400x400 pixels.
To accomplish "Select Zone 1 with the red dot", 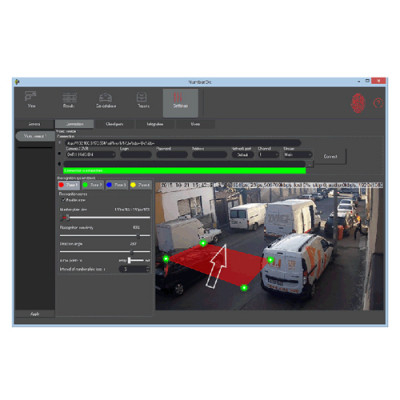I will coord(69,185).
